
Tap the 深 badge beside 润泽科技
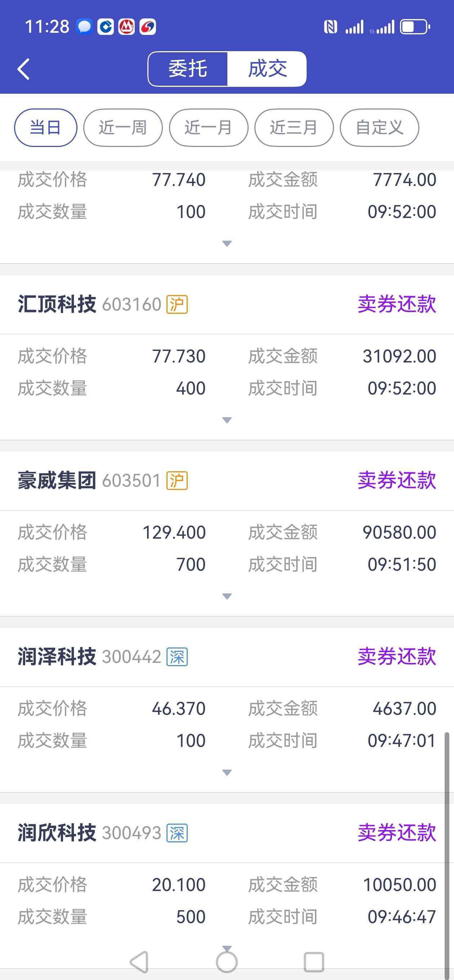pos(177,657)
